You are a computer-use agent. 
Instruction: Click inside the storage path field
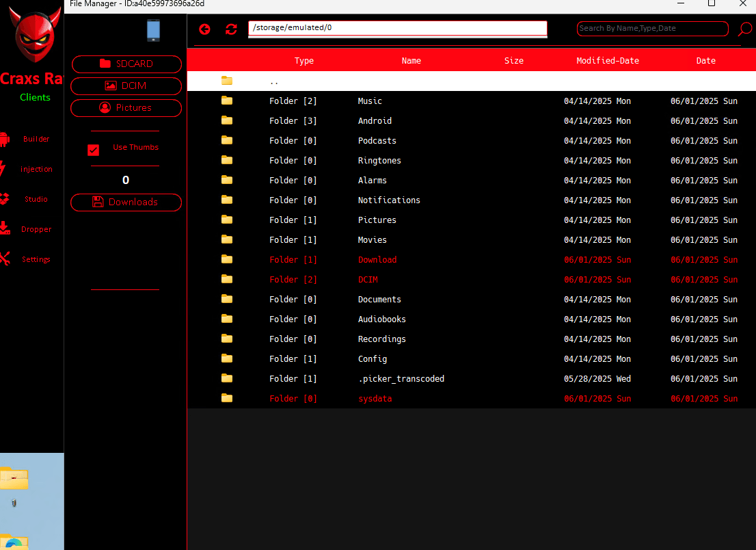pos(397,27)
